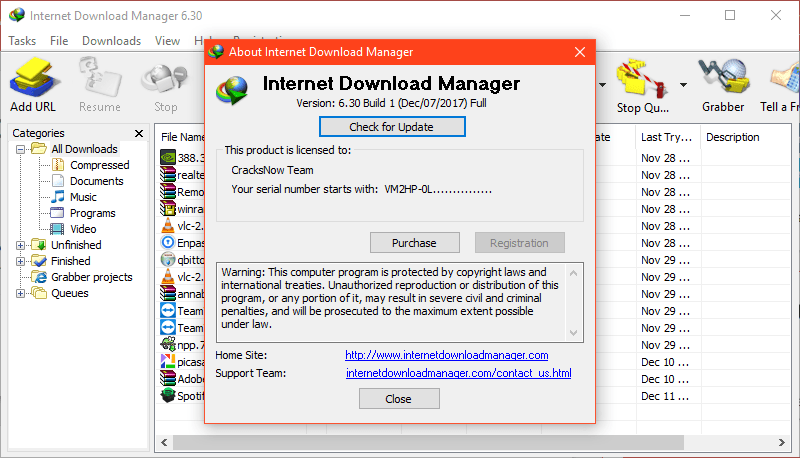The image size is (800, 458).
Task: Select the Video category icon
Action: (57, 228)
